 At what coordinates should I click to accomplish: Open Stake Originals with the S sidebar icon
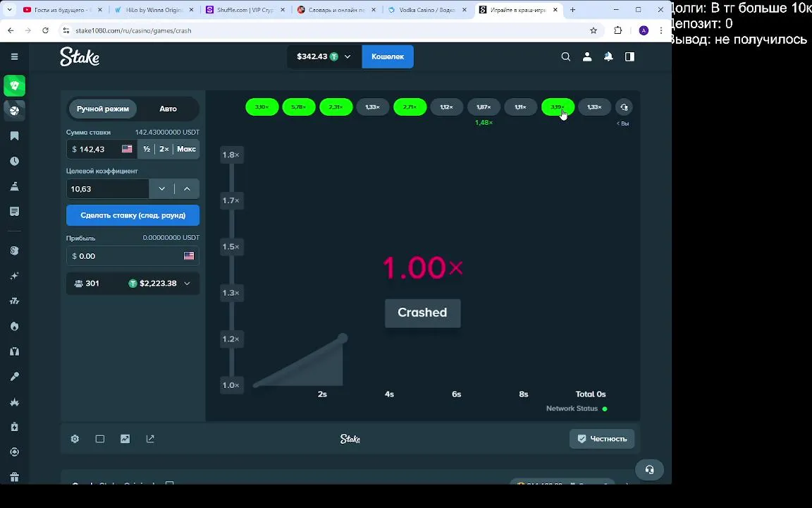point(15,250)
